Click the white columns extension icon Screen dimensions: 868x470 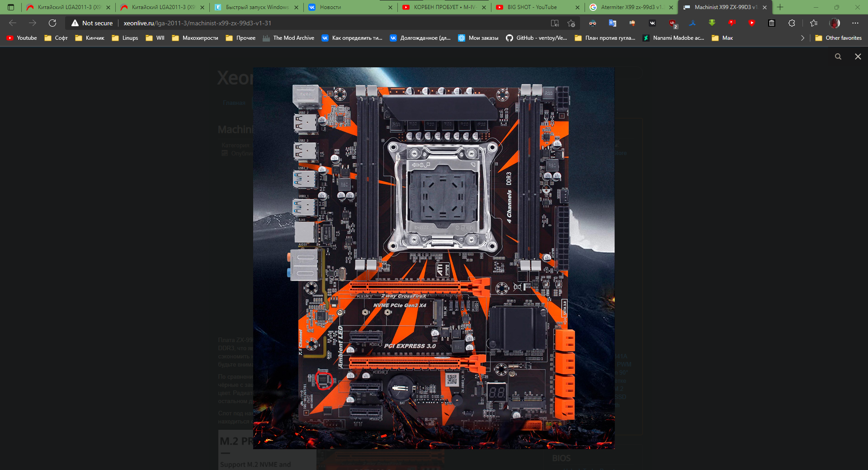click(x=772, y=23)
